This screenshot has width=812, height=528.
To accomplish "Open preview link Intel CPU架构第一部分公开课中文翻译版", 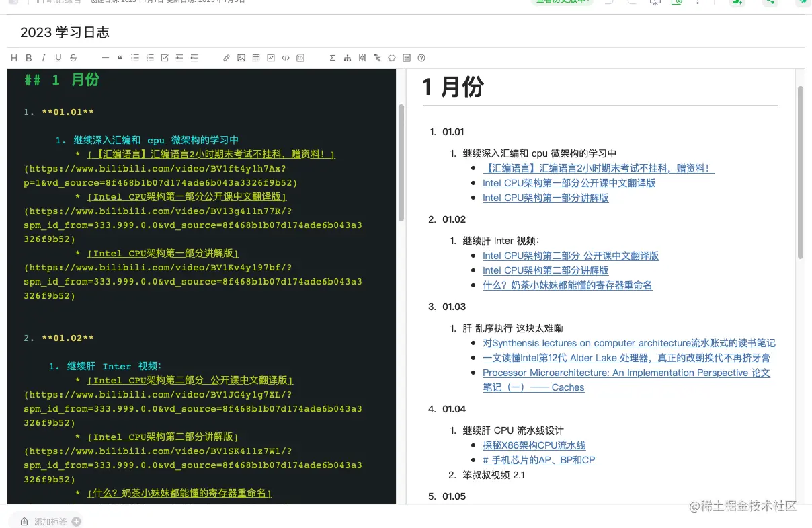I will 569,183.
